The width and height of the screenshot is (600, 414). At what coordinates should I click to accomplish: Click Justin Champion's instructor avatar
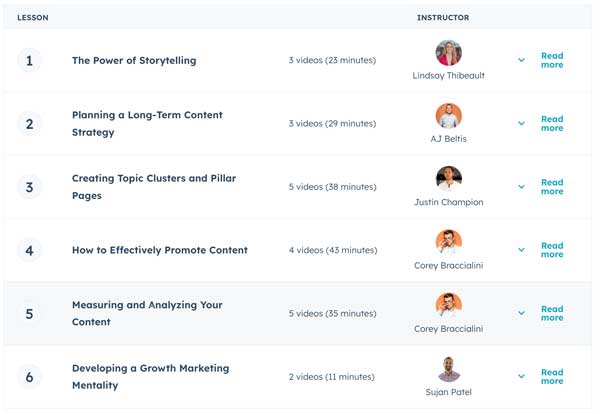[x=449, y=179]
